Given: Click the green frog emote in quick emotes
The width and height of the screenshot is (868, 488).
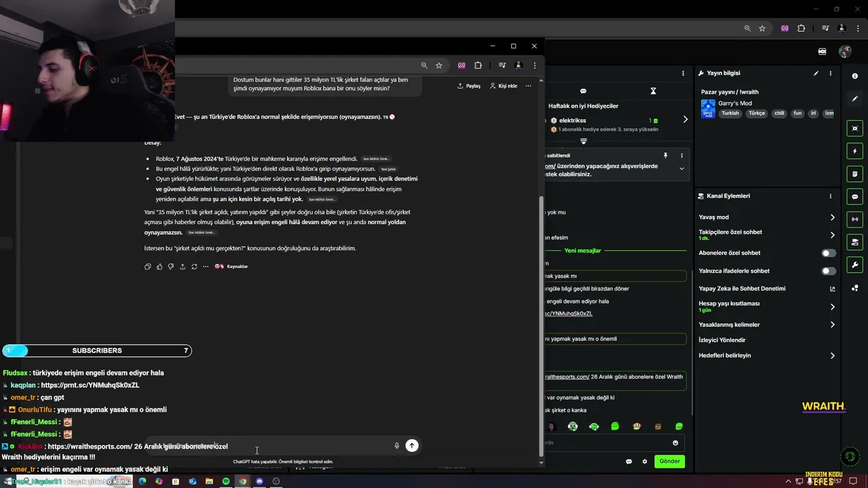Looking at the screenshot, I should coord(615,426).
